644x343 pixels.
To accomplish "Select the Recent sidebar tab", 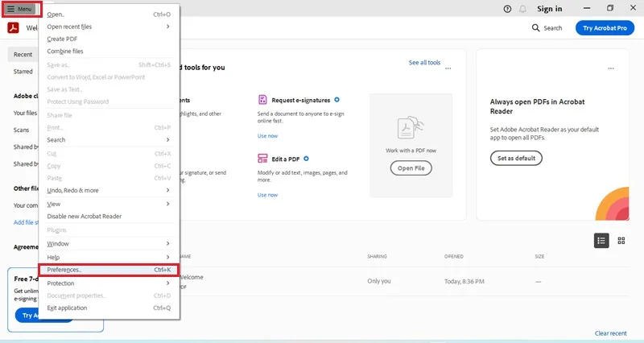I will tap(23, 54).
